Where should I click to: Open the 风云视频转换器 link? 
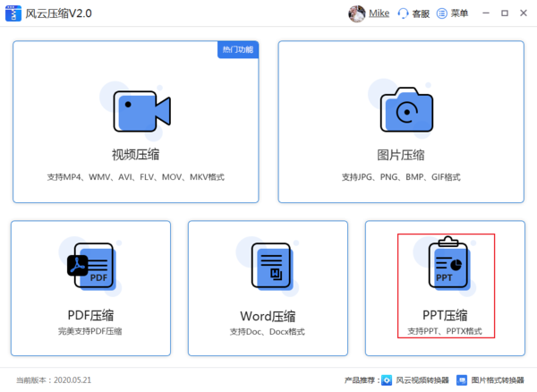click(x=422, y=380)
